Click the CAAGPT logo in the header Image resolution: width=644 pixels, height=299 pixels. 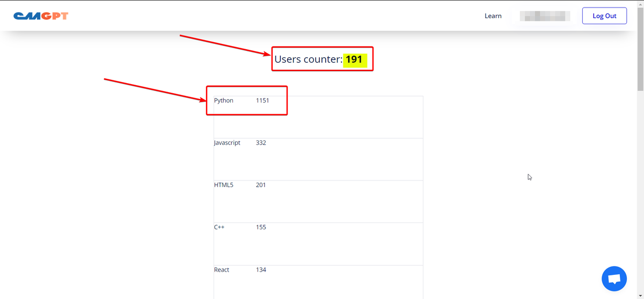[x=41, y=16]
